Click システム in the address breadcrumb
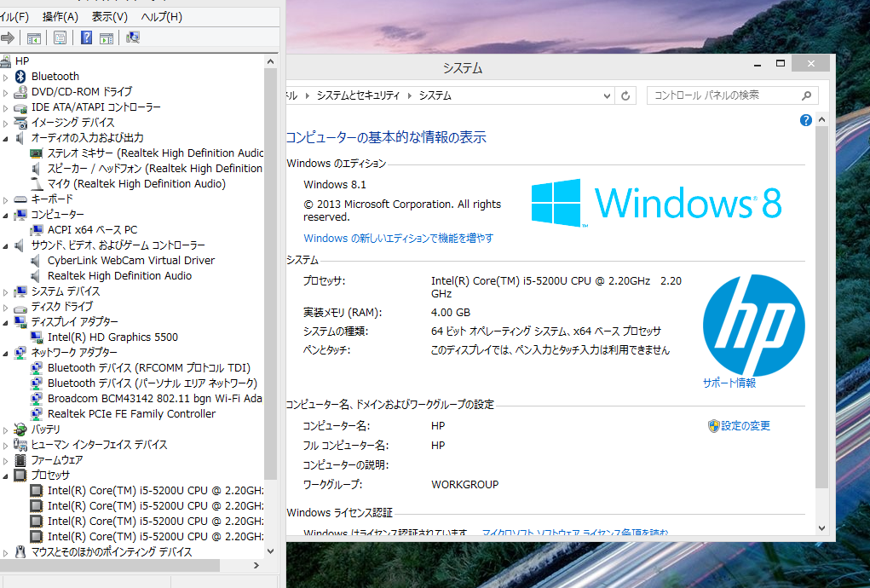Viewport: 870px width, 588px height. point(435,95)
